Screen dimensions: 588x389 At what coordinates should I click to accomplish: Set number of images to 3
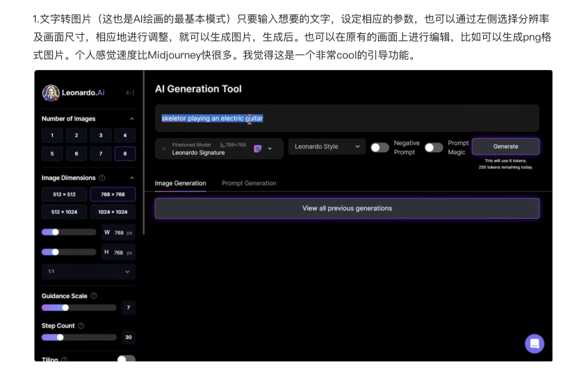click(101, 135)
